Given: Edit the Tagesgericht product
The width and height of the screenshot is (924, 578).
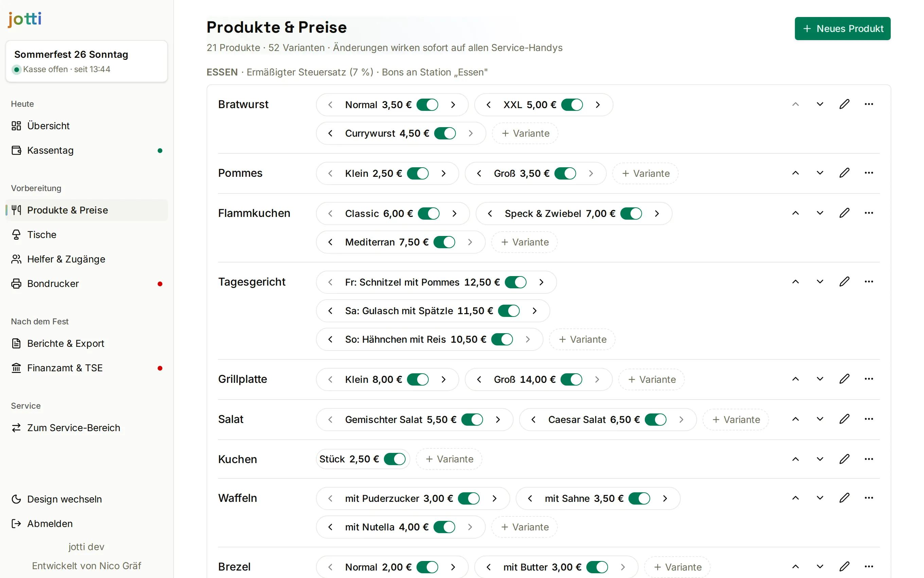Looking at the screenshot, I should [844, 282].
